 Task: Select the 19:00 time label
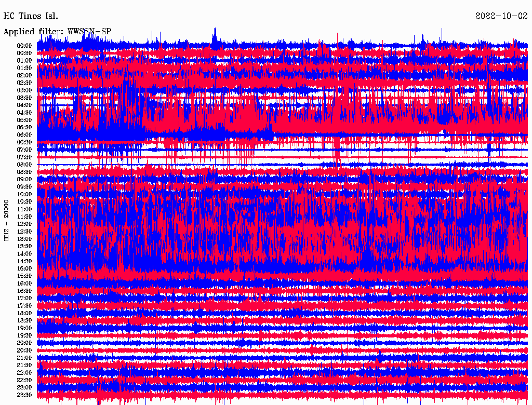24,328
